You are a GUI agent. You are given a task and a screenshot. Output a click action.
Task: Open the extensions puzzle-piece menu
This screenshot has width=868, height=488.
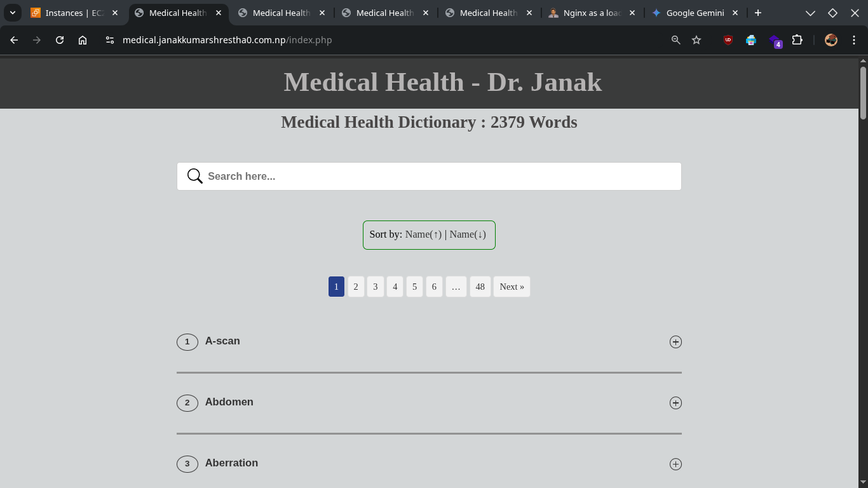click(797, 40)
